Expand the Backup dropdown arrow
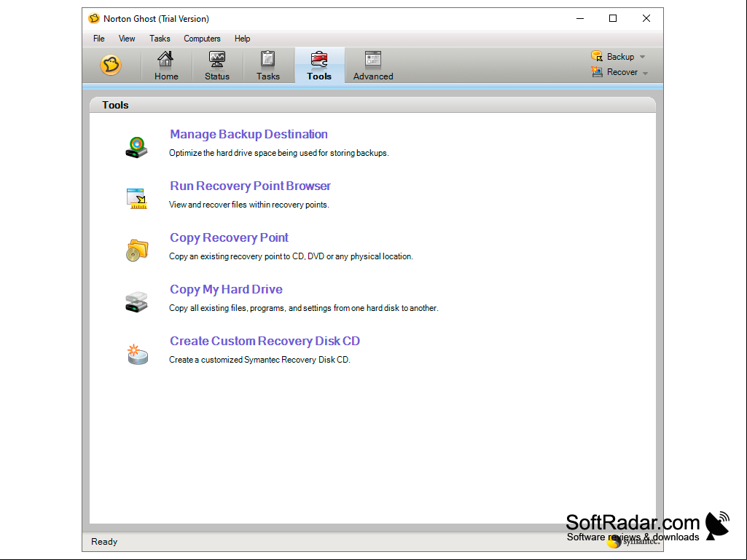 tap(642, 57)
